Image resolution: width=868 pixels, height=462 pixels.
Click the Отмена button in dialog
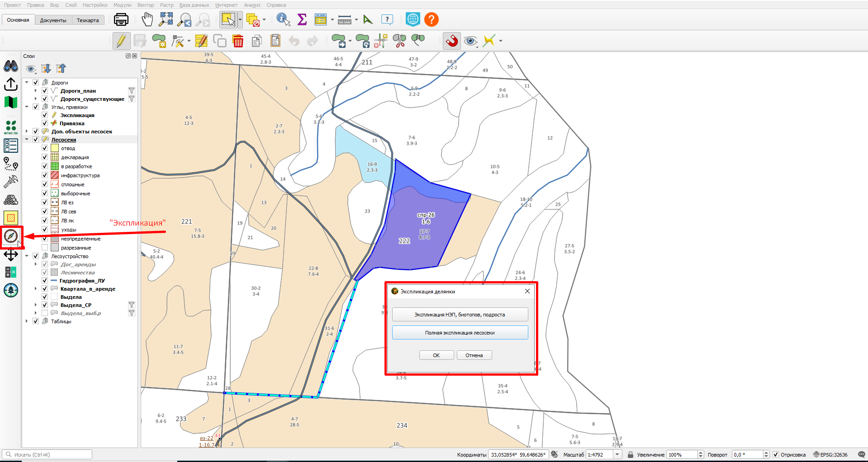[x=474, y=355]
